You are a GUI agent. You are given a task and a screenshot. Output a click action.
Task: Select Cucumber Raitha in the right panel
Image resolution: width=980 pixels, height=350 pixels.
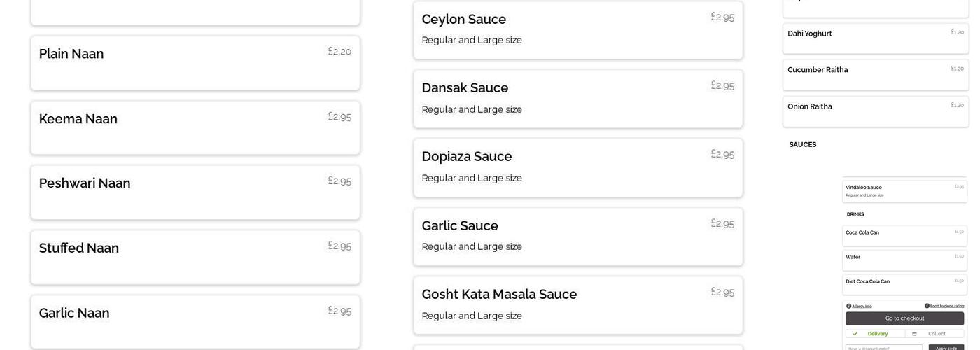coord(876,74)
